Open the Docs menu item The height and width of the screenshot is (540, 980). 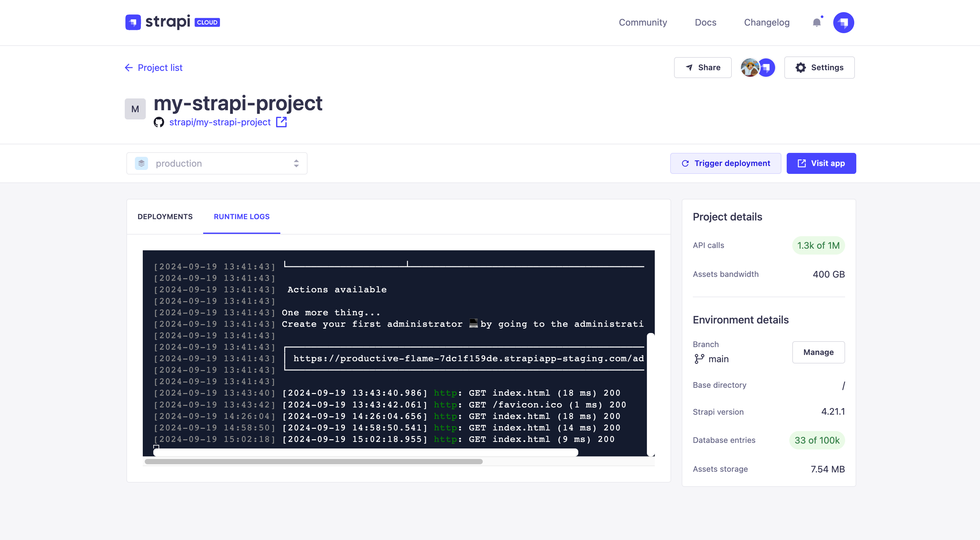click(x=705, y=22)
